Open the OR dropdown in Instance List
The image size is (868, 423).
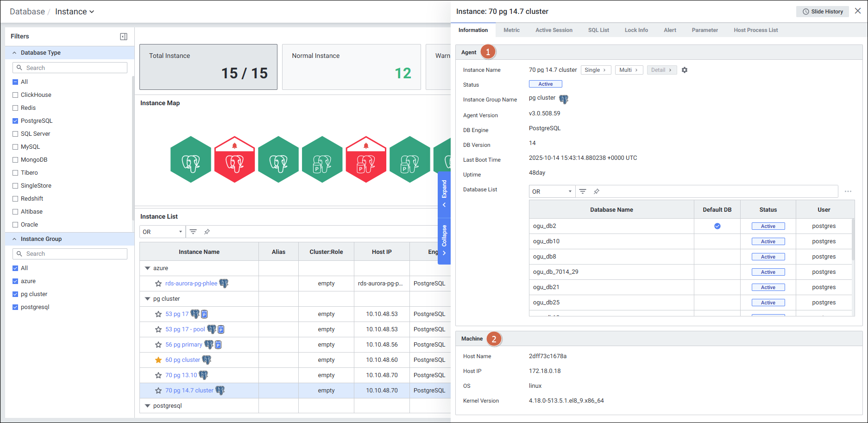pos(162,232)
